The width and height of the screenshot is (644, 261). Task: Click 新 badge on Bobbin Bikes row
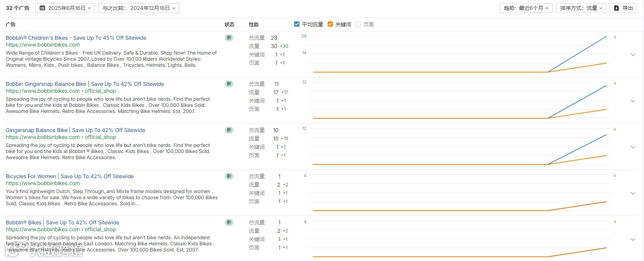pyautogui.click(x=229, y=222)
